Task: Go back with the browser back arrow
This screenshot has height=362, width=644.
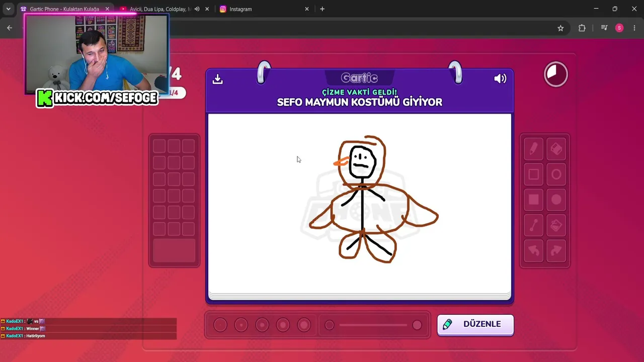Action: tap(10, 28)
